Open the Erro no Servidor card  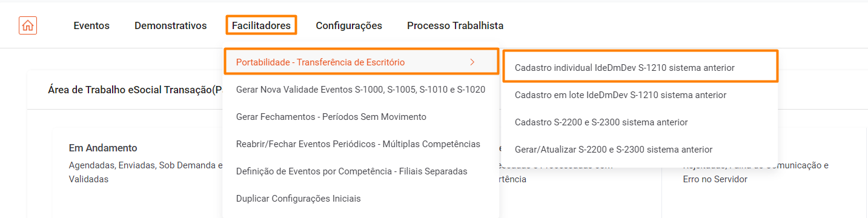click(764, 173)
